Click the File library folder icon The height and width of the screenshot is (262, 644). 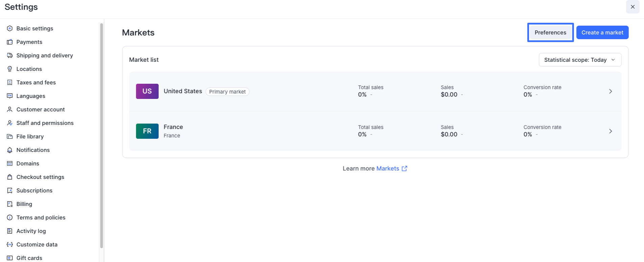point(10,136)
